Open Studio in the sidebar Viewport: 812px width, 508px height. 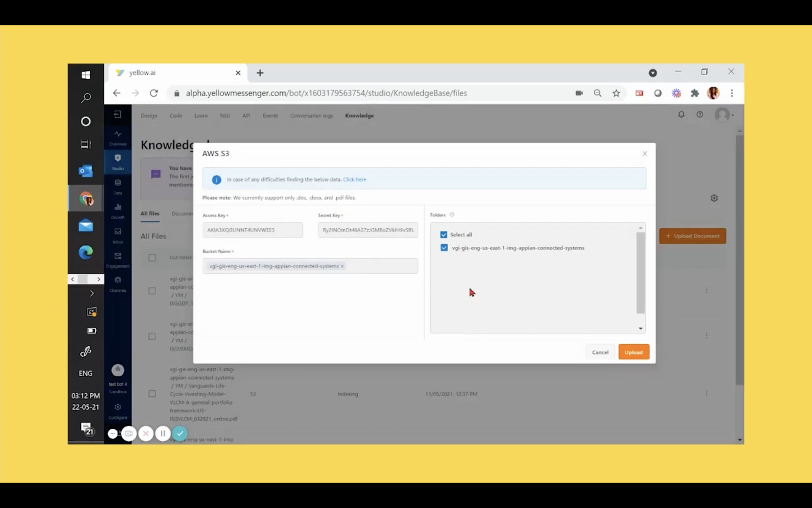click(x=118, y=162)
